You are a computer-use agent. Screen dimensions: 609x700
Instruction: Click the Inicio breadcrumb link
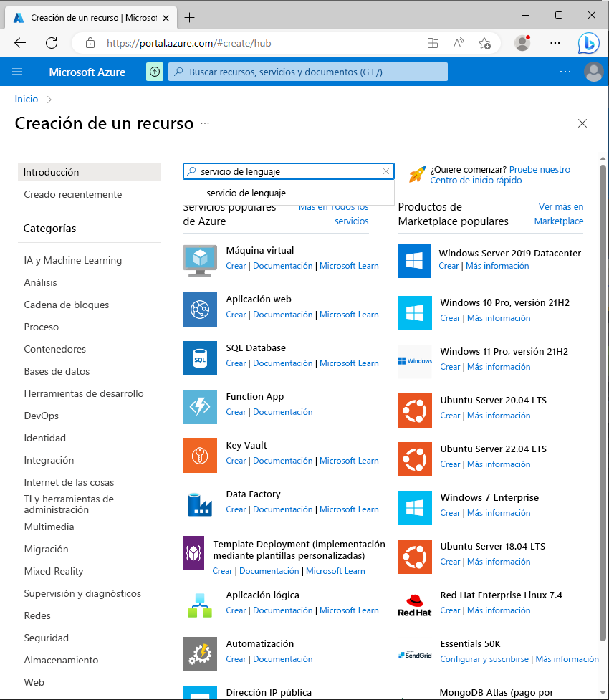(x=27, y=99)
